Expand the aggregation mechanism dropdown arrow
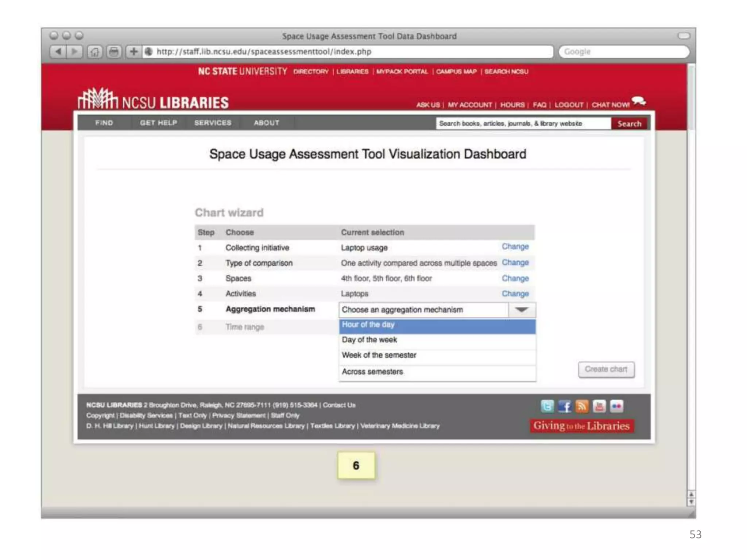 pyautogui.click(x=522, y=310)
